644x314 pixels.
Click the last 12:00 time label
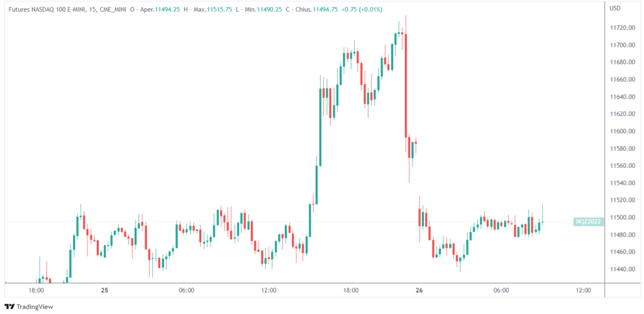pyautogui.click(x=583, y=290)
